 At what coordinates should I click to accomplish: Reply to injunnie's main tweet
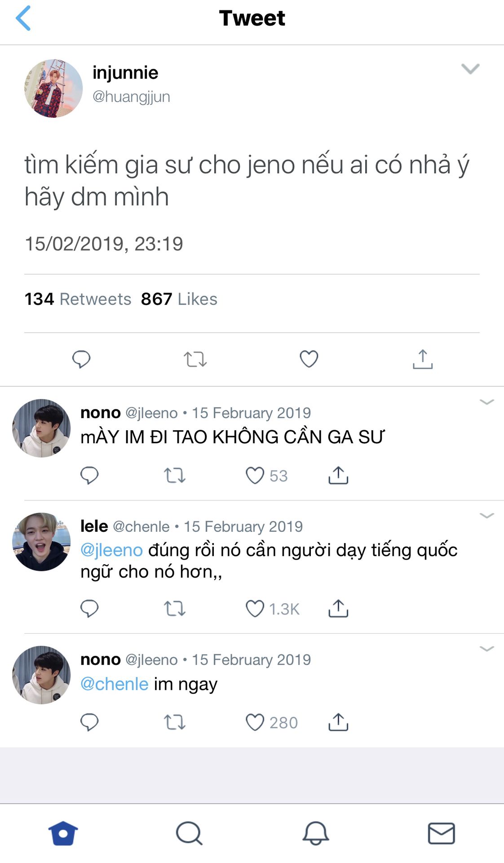[x=81, y=359]
